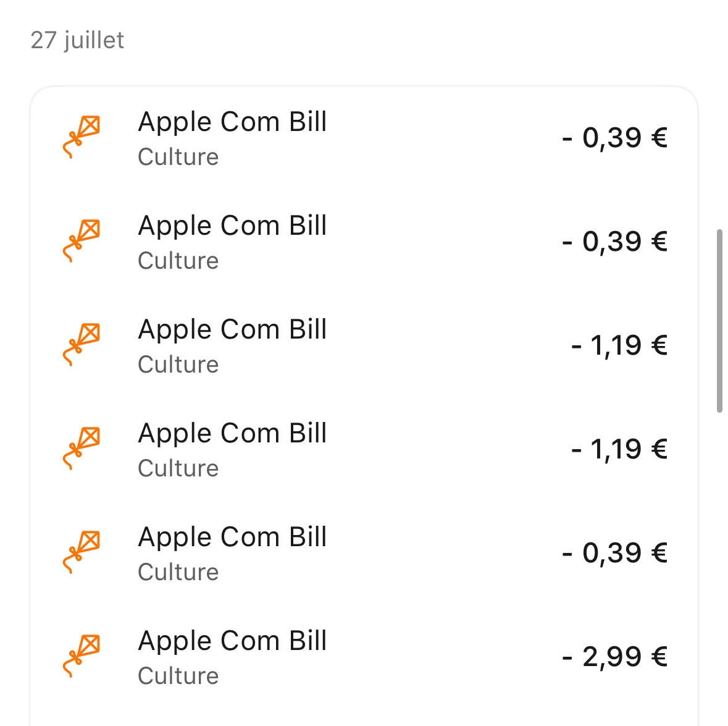Click the kite icon beside the first 1,19 € transaction
This screenshot has height=726, width=728.
(x=82, y=344)
